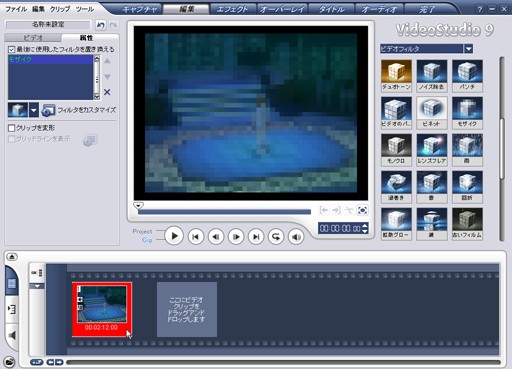Screen dimensions: 512x369
Task: Click the play button
Action: pyautogui.click(x=174, y=236)
